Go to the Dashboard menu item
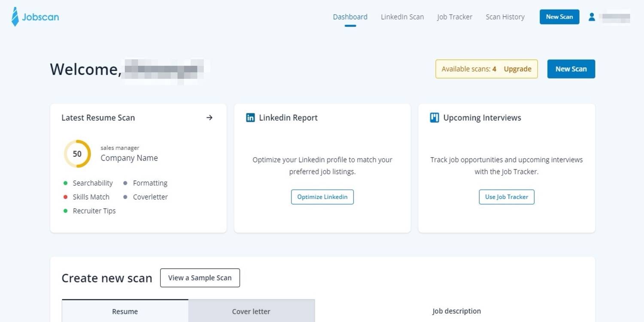The height and width of the screenshot is (322, 644). [350, 17]
